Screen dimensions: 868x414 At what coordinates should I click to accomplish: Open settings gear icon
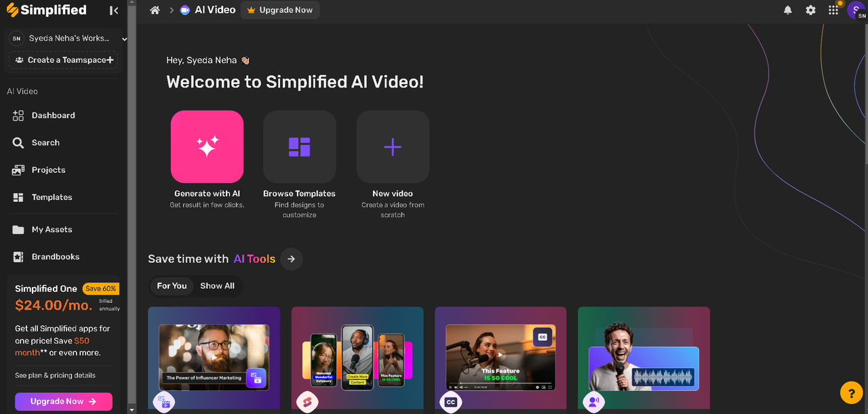[810, 10]
